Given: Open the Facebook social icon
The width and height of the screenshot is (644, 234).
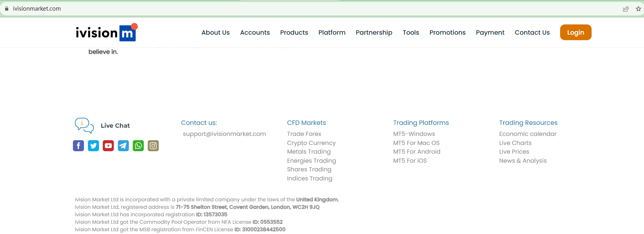Looking at the screenshot, I should pos(78,146).
